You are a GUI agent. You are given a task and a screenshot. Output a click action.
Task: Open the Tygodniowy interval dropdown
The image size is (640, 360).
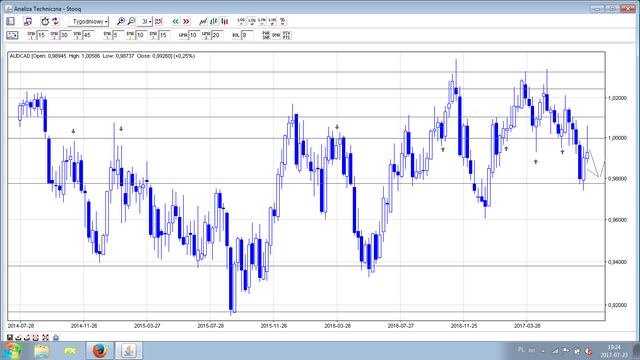coord(88,21)
